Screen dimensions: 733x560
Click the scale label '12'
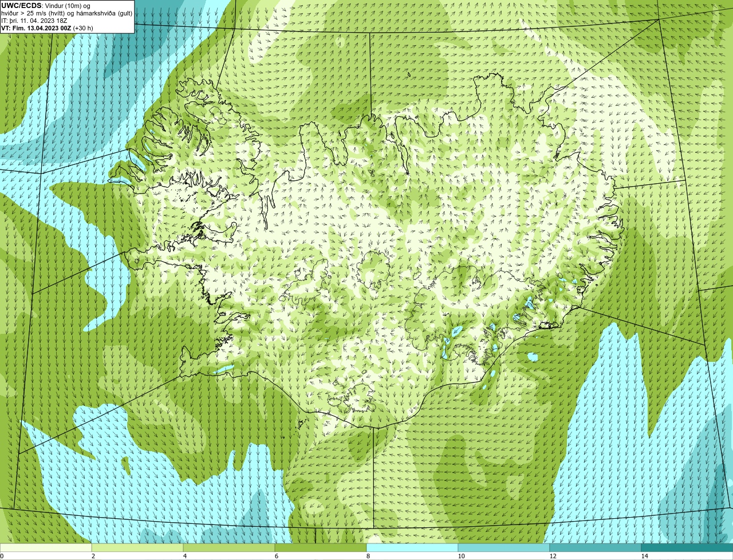tap(553, 556)
